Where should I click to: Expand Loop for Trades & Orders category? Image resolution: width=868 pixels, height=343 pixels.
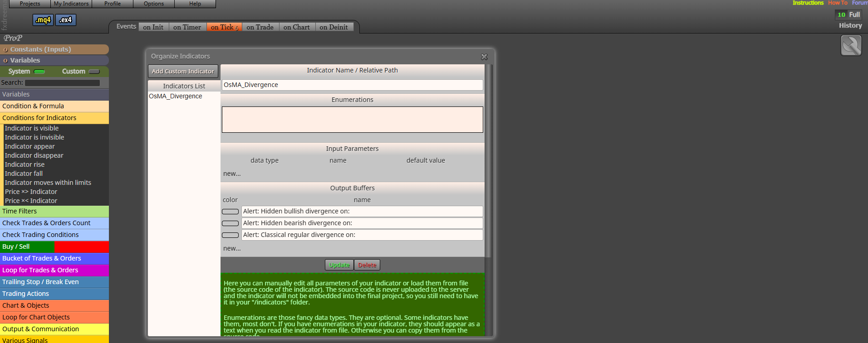(54, 270)
